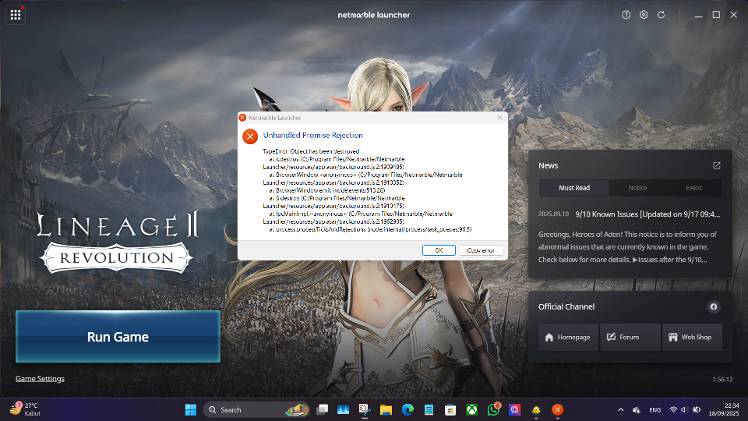Open the launcher apps grid menu
The height and width of the screenshot is (421, 748).
pos(15,15)
